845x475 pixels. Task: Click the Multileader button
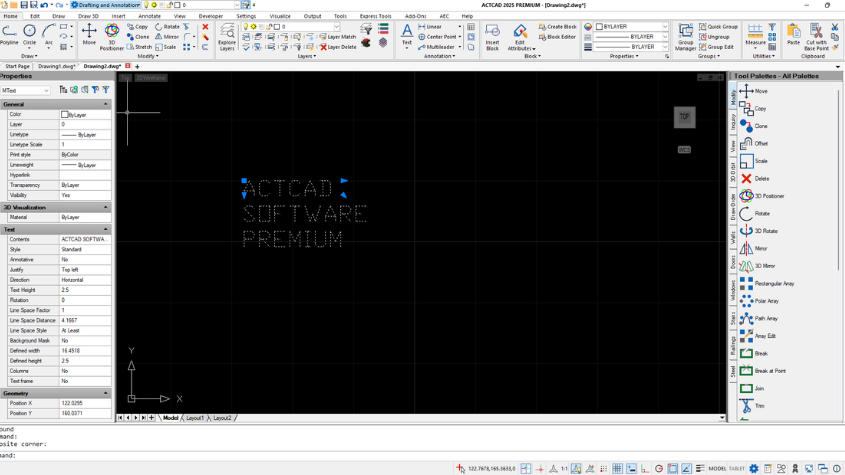[x=436, y=47]
